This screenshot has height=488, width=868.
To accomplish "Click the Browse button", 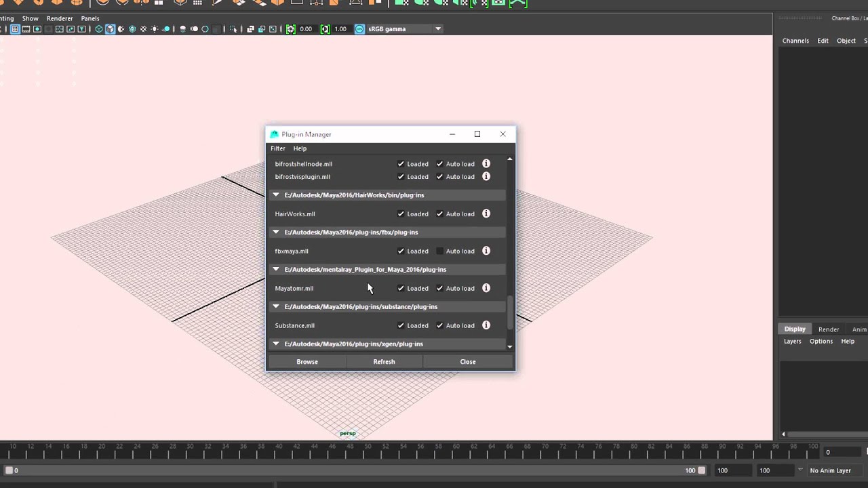I will (x=307, y=361).
